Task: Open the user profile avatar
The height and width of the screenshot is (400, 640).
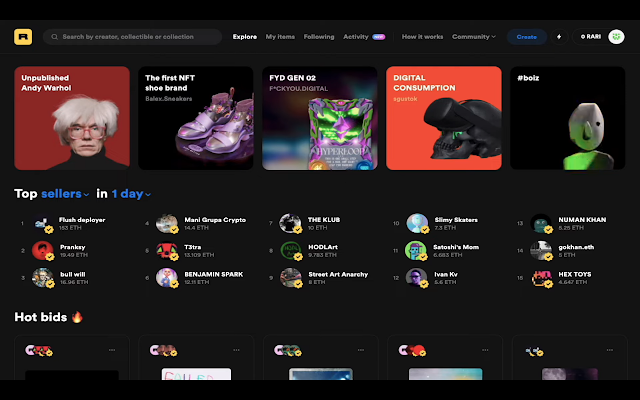Action: coord(616,37)
